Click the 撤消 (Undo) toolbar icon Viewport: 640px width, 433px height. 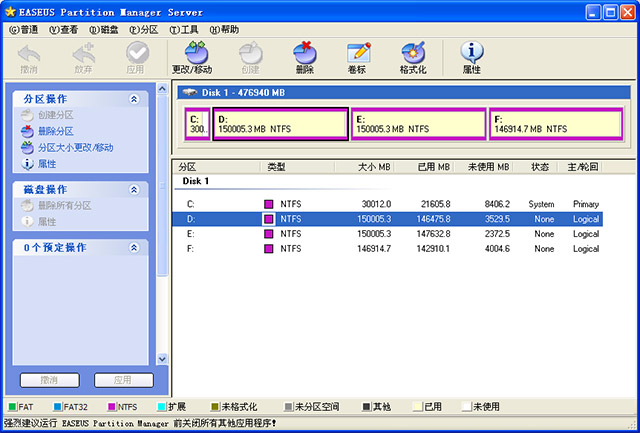pyautogui.click(x=29, y=59)
